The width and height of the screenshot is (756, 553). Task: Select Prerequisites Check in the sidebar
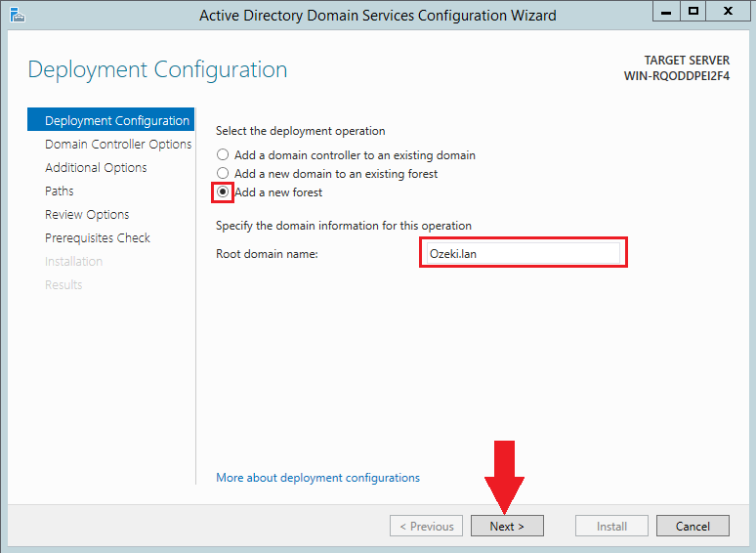[x=97, y=238]
